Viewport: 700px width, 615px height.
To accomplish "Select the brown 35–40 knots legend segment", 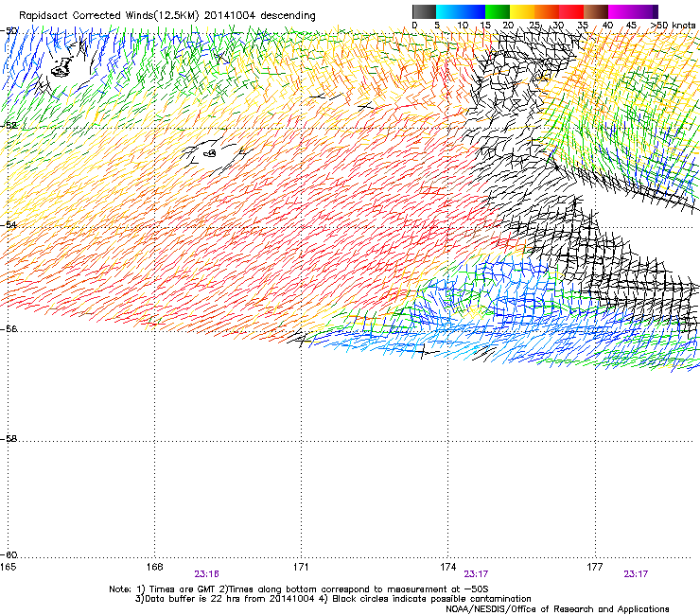I will [596, 11].
